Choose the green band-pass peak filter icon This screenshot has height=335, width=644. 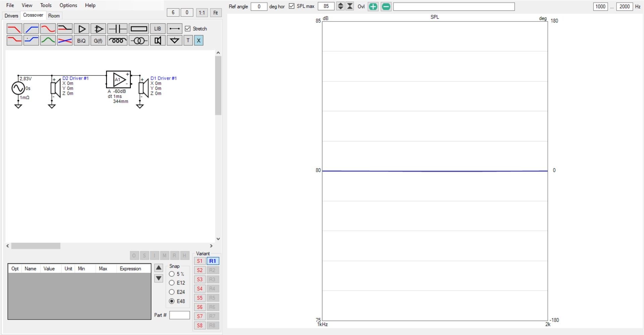tap(48, 41)
